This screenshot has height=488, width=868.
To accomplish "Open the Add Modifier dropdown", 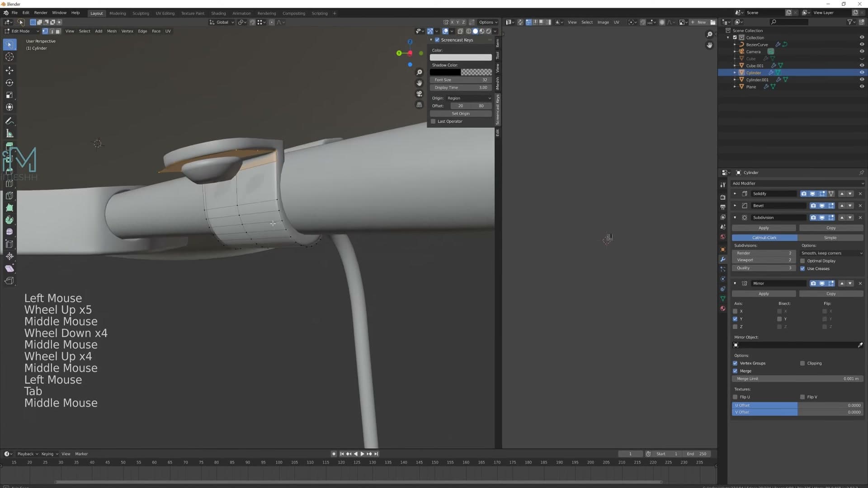I will [797, 183].
